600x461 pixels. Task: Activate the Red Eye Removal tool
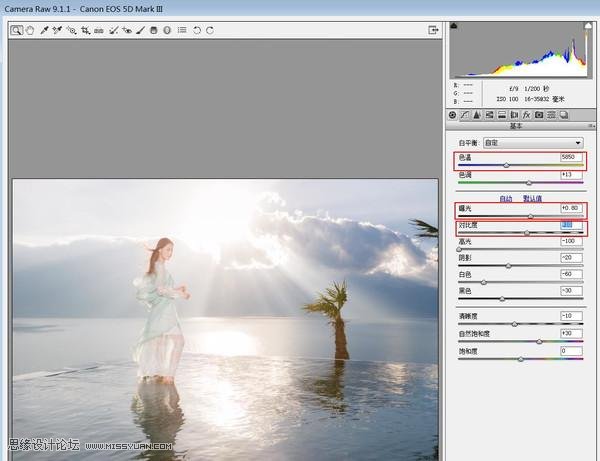[127, 30]
